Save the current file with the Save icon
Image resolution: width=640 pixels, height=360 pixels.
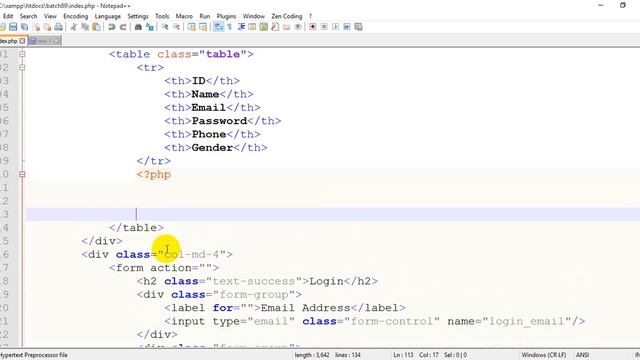point(13,27)
